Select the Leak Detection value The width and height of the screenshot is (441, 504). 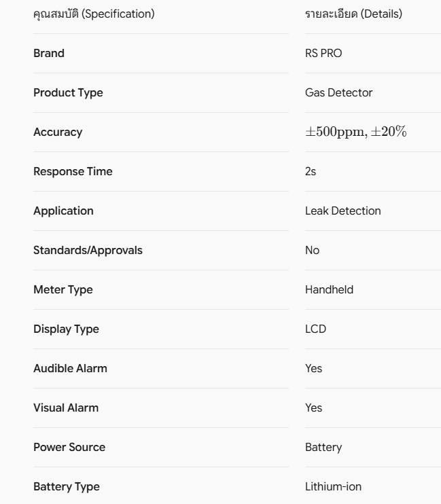343,211
